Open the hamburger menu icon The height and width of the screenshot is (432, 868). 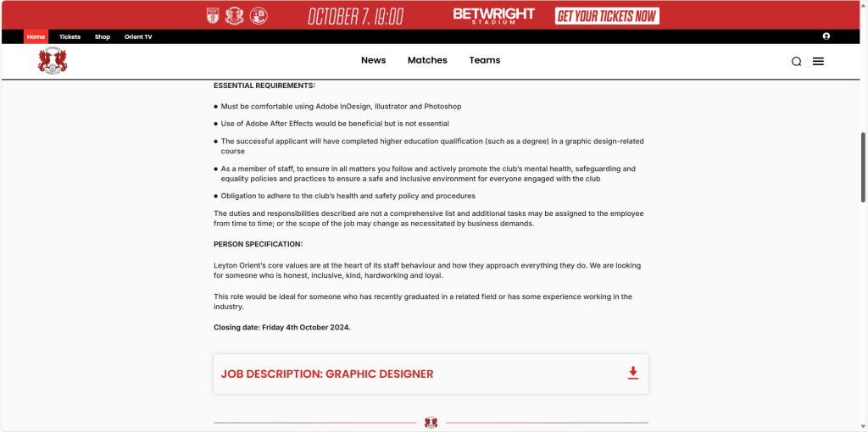pyautogui.click(x=818, y=61)
